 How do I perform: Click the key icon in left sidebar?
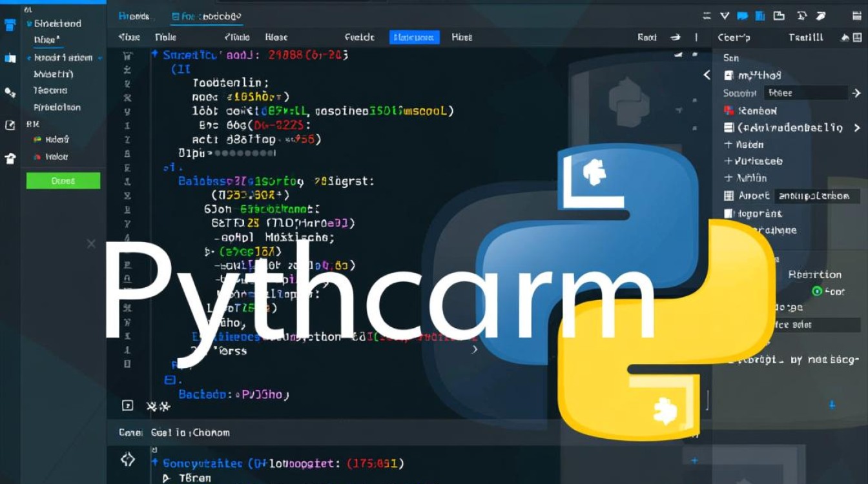[x=10, y=92]
